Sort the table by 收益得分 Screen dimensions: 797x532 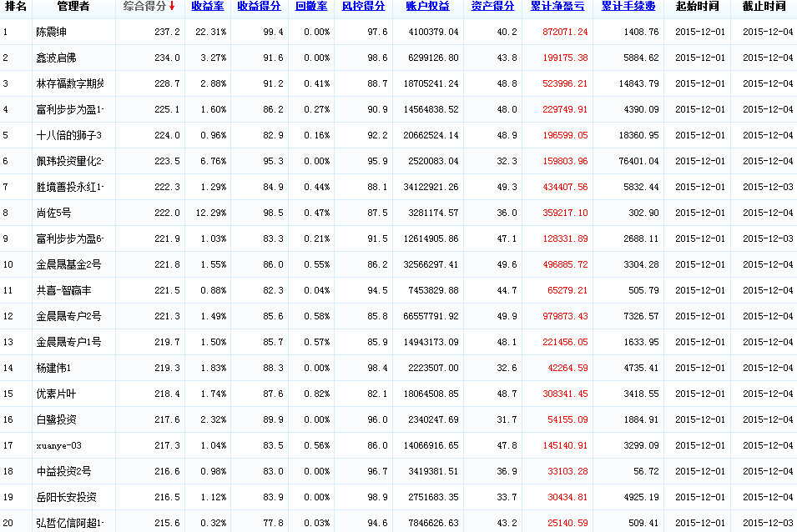(x=259, y=6)
